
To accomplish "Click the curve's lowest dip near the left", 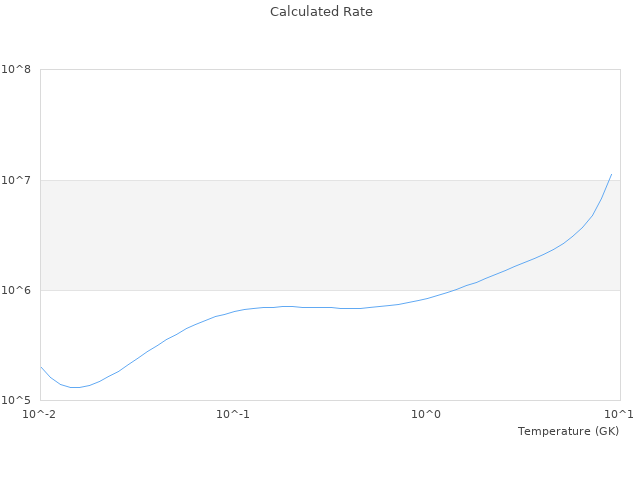I will [x=73, y=387].
